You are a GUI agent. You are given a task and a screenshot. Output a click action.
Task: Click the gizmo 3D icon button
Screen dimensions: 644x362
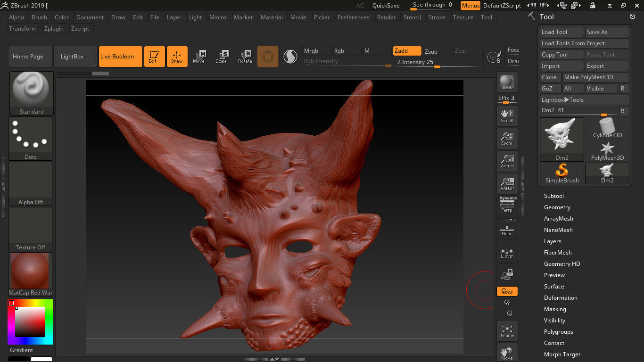coord(267,57)
